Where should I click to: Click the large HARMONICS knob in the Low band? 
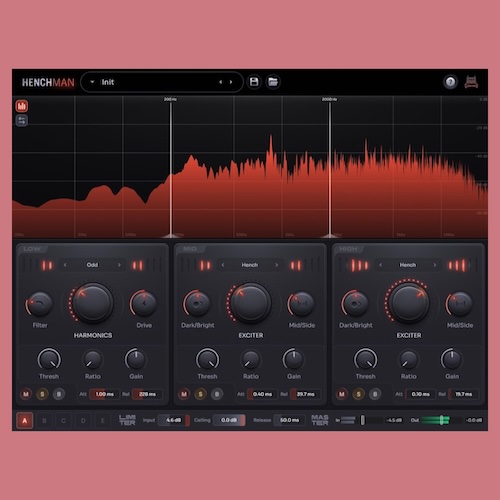tap(93, 303)
